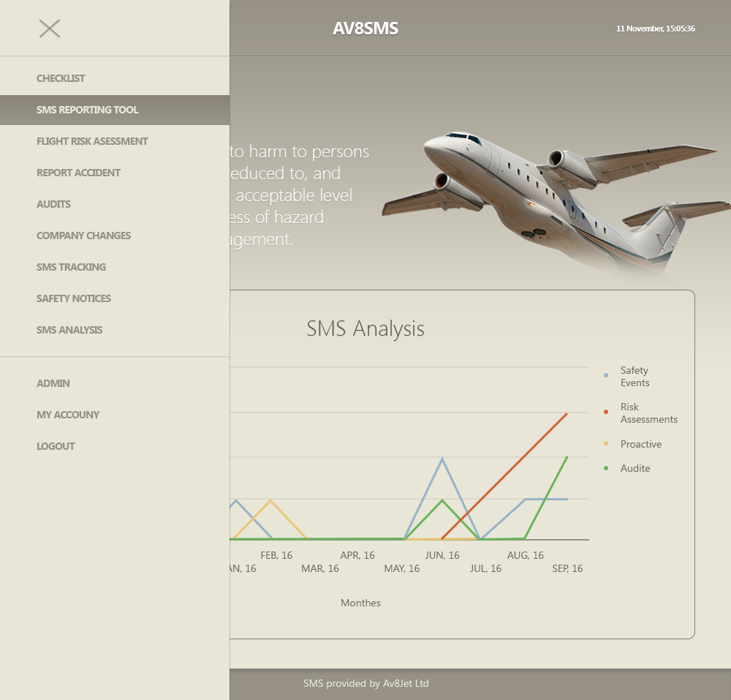This screenshot has height=700, width=731.
Task: View SAFETY NOTICES from the sidebar
Action: pos(73,298)
